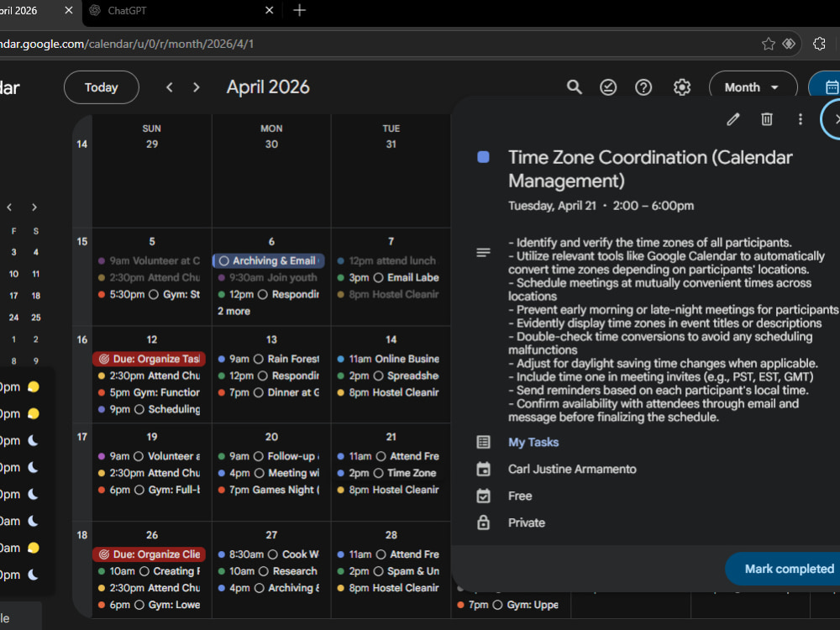This screenshot has width=840, height=630.
Task: Open the 10am Research task on 27
Action: [x=269, y=571]
